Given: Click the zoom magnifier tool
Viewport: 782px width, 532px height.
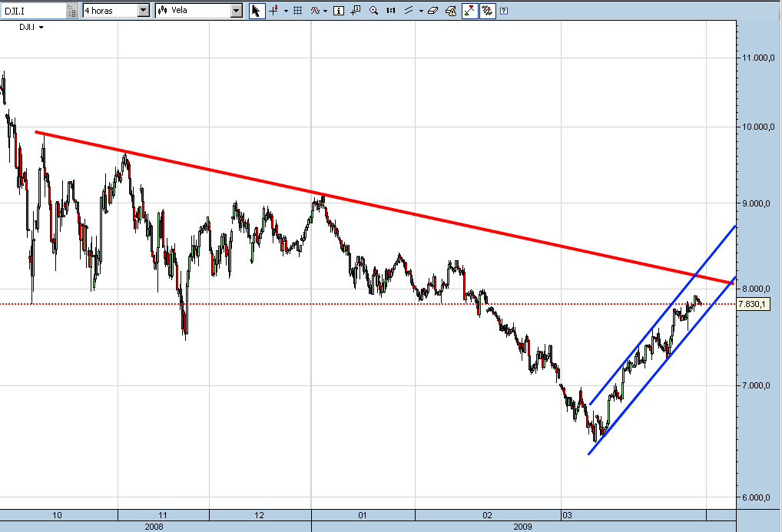Looking at the screenshot, I should coord(373,11).
